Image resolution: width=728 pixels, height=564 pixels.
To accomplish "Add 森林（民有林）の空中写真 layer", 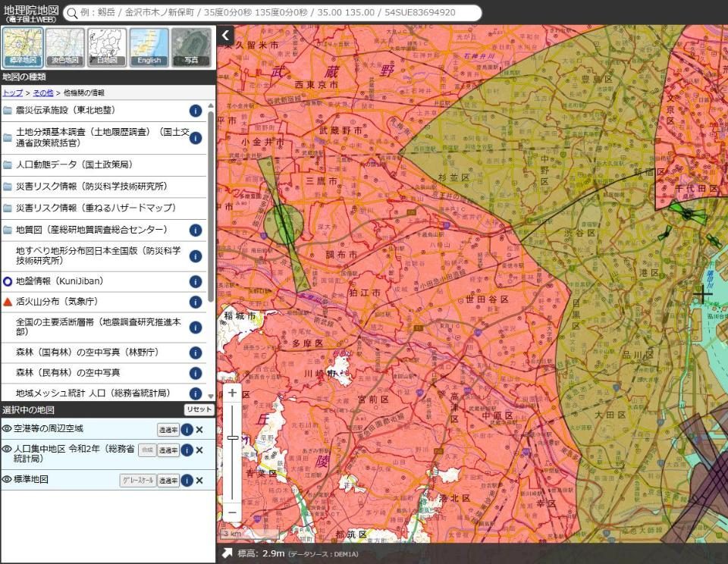I will pyautogui.click(x=67, y=373).
